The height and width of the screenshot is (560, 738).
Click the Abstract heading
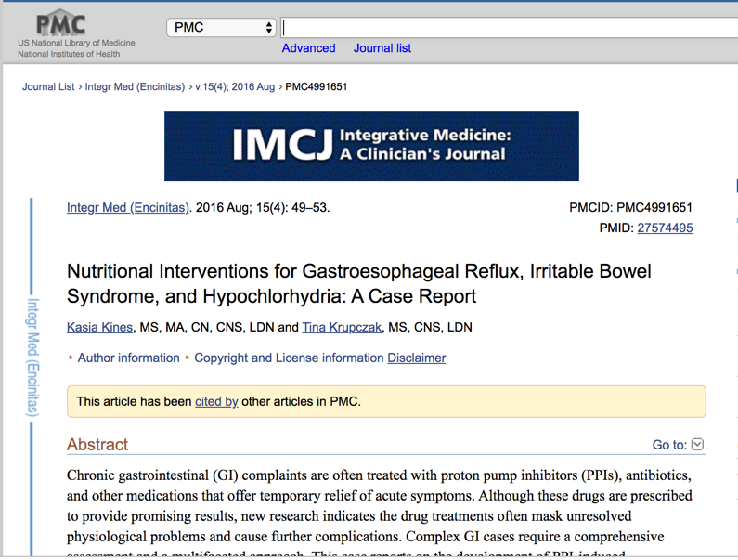97,445
